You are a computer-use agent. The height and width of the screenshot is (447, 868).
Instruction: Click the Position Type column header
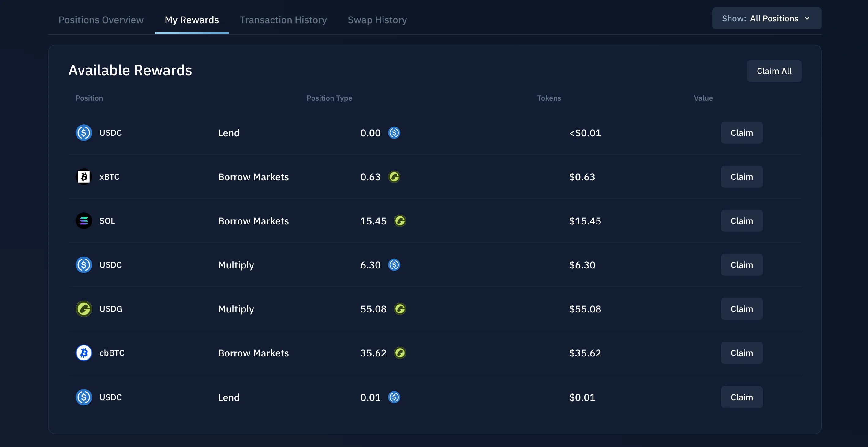[x=329, y=98]
